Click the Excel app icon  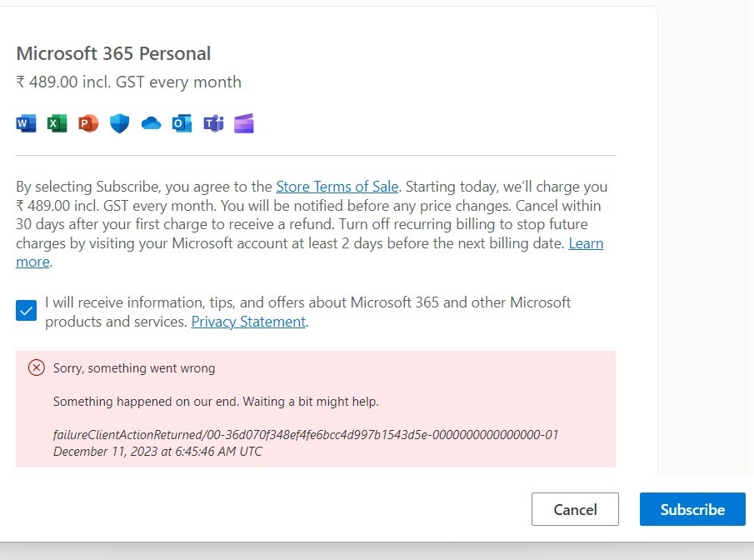coord(57,124)
